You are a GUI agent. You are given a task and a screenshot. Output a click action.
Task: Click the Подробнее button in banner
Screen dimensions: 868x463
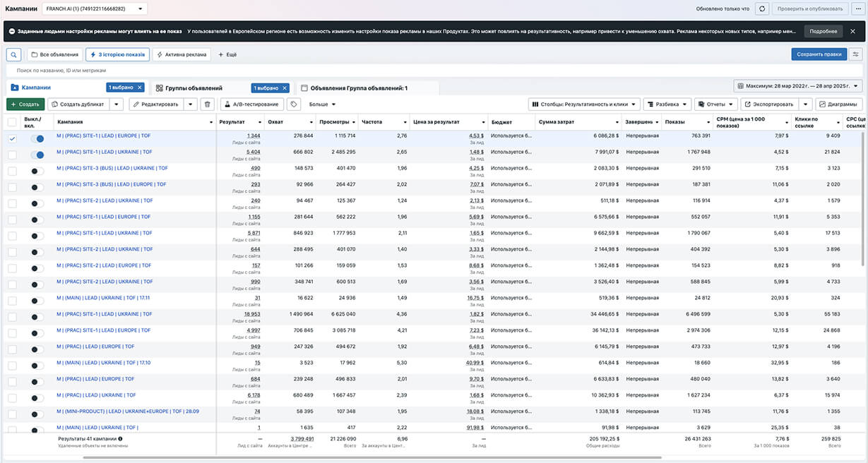pyautogui.click(x=824, y=31)
